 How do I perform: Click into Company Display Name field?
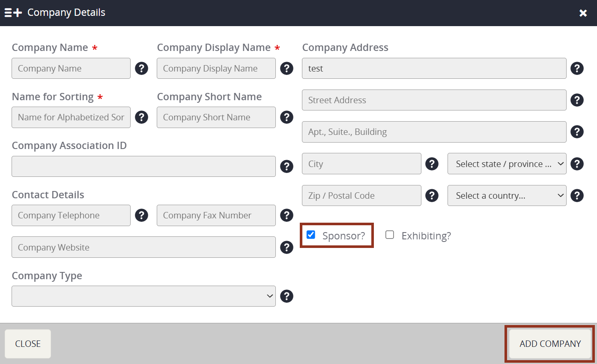click(216, 69)
